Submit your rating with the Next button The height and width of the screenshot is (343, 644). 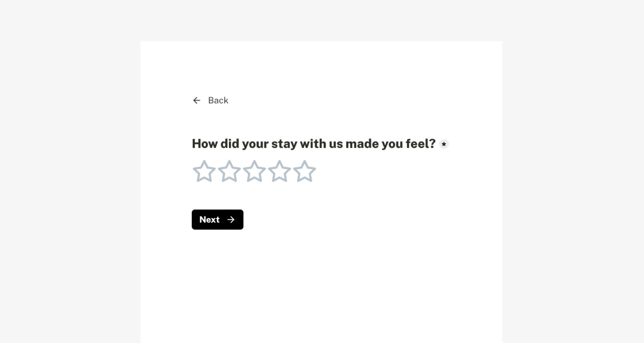click(217, 220)
